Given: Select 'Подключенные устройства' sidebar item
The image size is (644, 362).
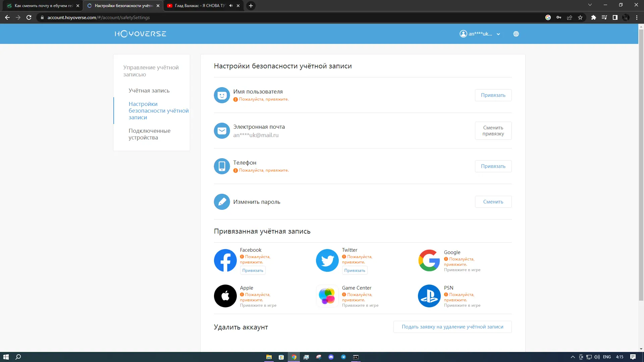Looking at the screenshot, I should [x=150, y=134].
